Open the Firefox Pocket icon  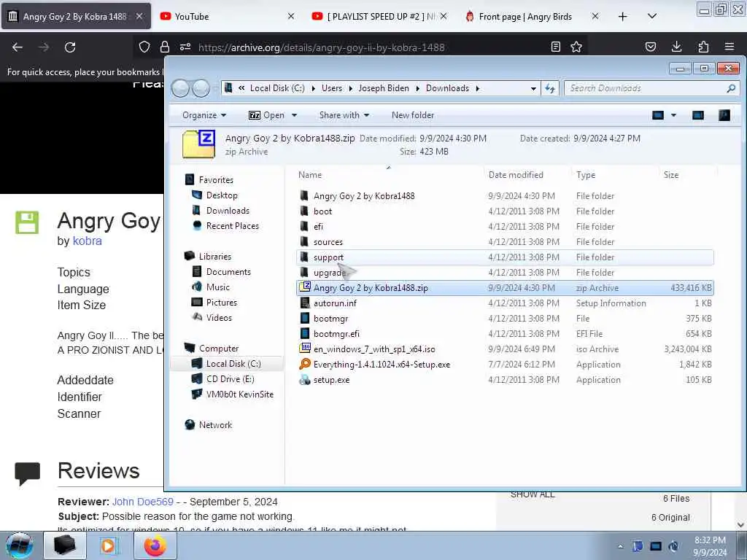pyautogui.click(x=651, y=47)
